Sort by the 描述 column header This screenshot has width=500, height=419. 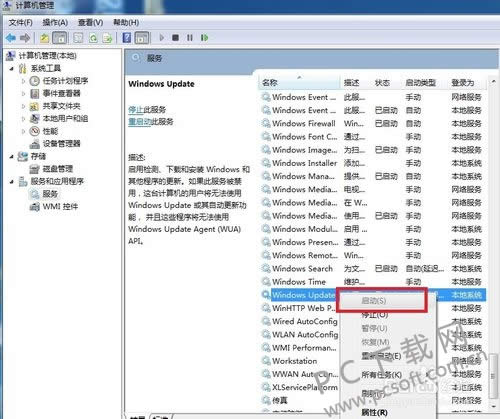pos(355,82)
